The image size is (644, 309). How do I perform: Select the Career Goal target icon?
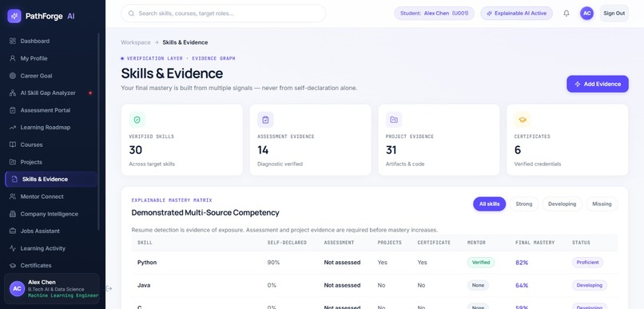point(12,76)
